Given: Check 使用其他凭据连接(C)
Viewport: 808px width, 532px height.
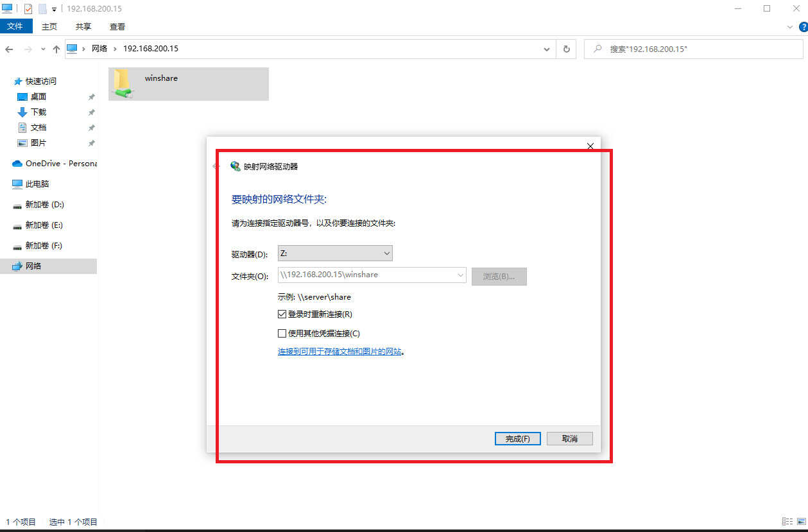Looking at the screenshot, I should coord(318,333).
